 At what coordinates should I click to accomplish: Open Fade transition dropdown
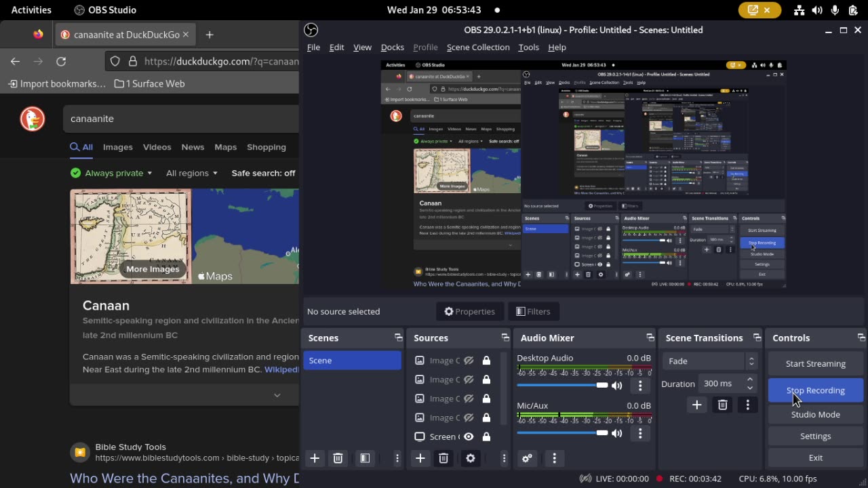(709, 361)
